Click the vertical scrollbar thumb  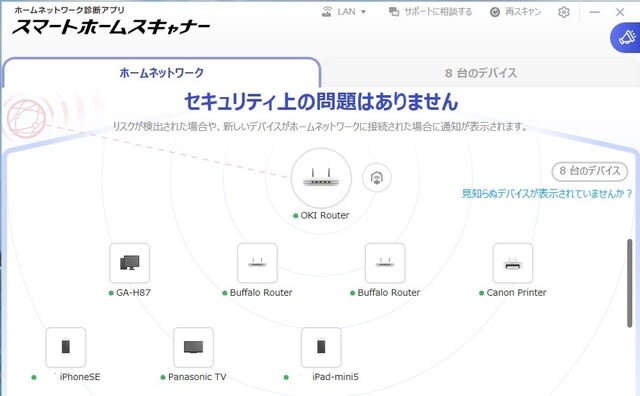click(x=630, y=283)
